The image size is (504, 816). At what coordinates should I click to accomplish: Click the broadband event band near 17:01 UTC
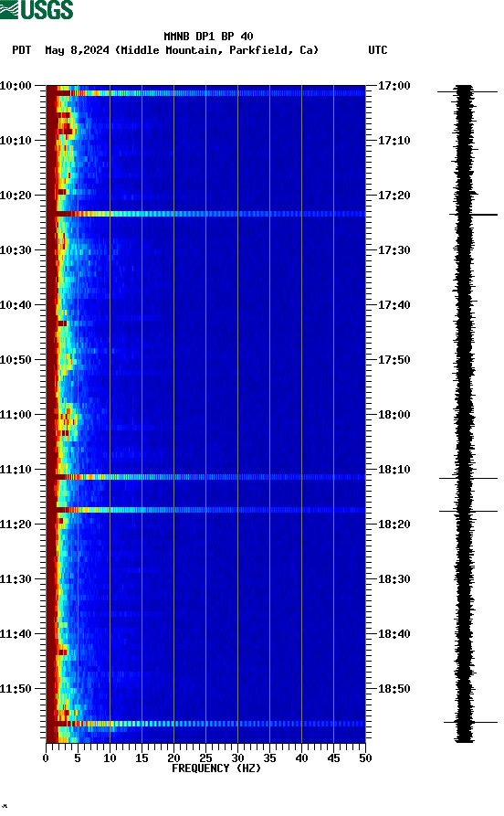click(x=205, y=93)
